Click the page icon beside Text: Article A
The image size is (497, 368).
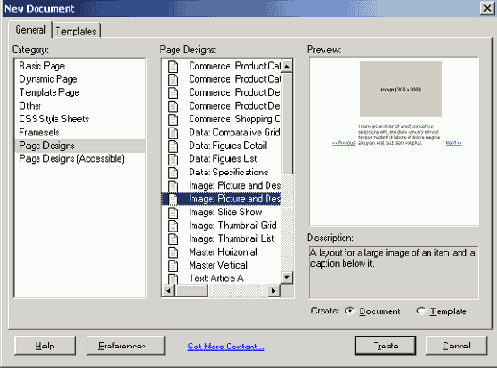coord(173,278)
